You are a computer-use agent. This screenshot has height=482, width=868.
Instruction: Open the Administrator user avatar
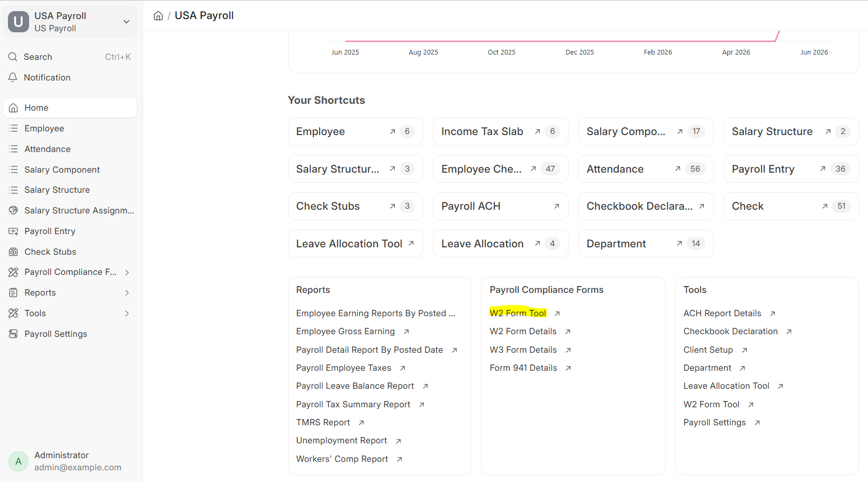pos(19,461)
